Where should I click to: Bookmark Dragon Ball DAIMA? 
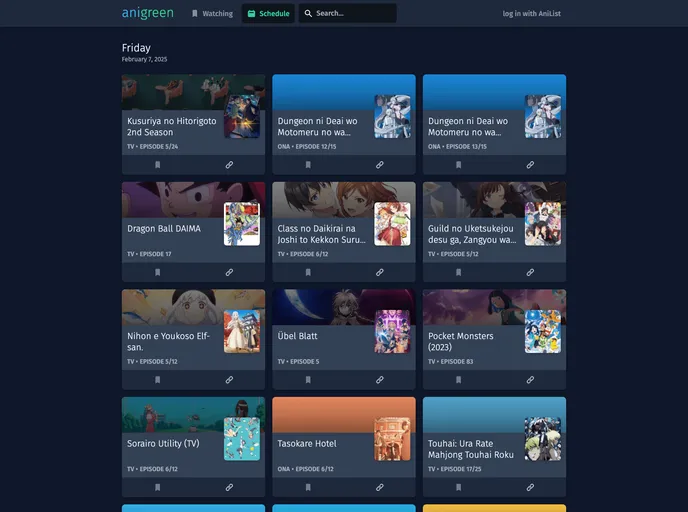[158, 272]
